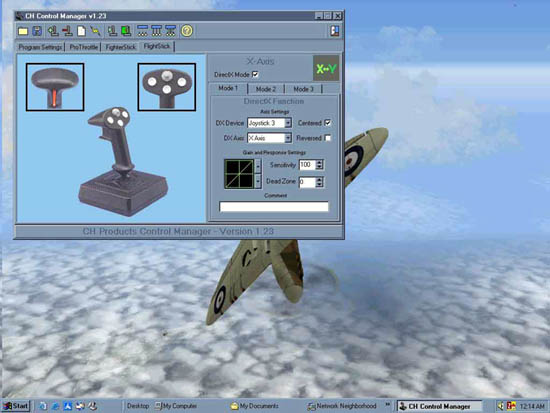Click the status bar version text
This screenshot has height=413, width=550.
(x=178, y=232)
